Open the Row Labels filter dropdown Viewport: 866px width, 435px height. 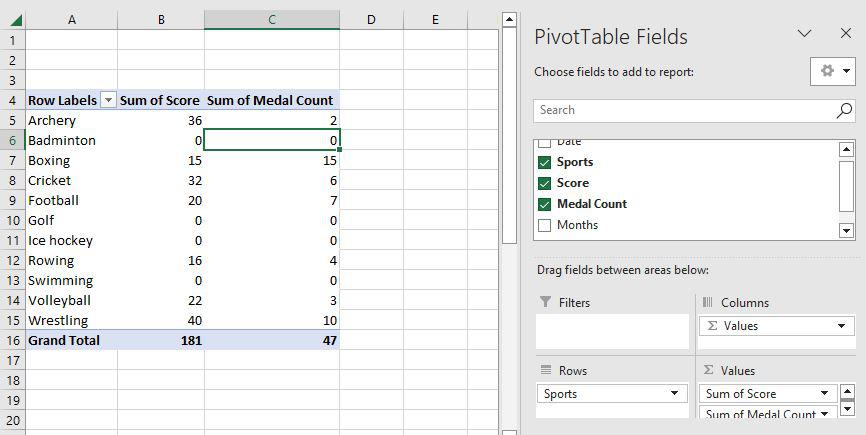point(107,100)
